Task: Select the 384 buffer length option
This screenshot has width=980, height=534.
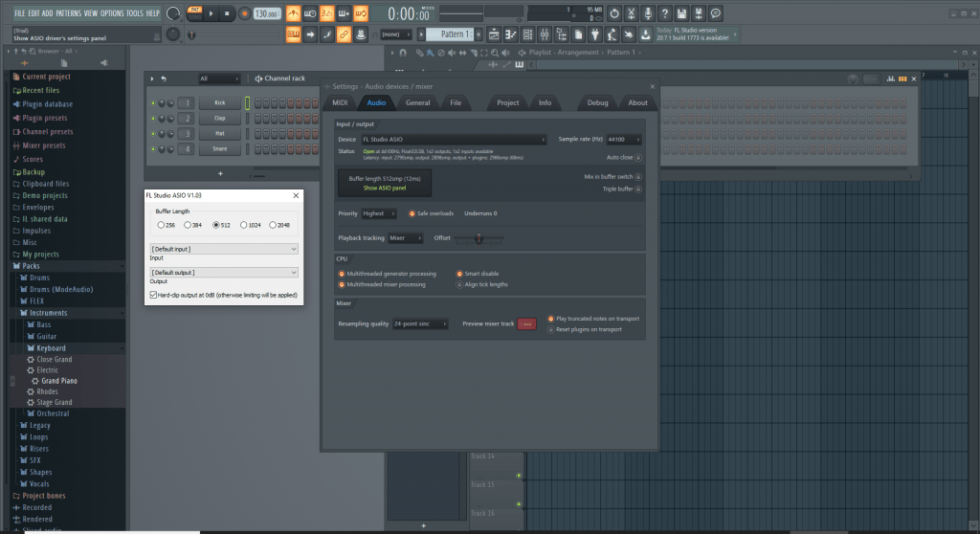Action: [x=188, y=225]
